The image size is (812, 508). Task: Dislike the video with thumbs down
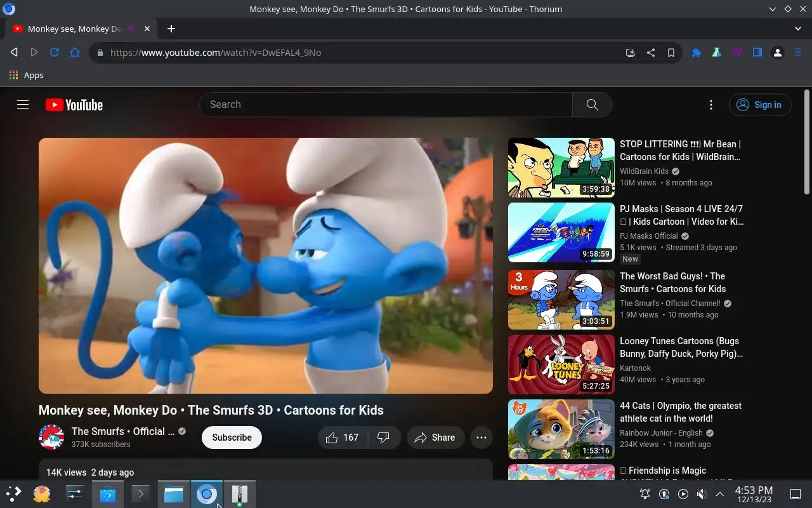(383, 438)
